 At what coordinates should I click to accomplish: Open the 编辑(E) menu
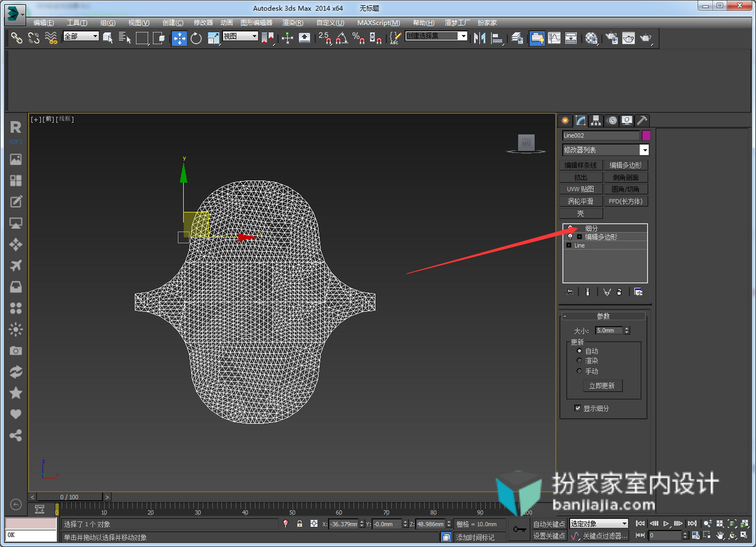[x=43, y=22]
